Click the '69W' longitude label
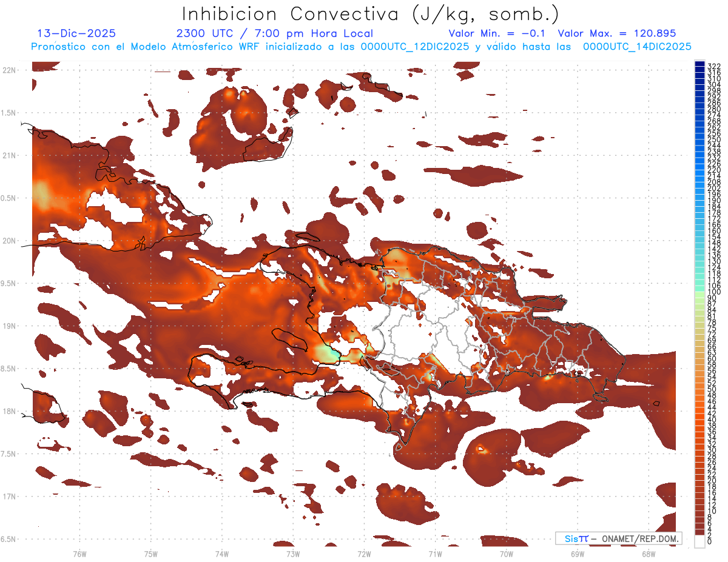Viewport: 728px width, 562px height. (x=577, y=554)
